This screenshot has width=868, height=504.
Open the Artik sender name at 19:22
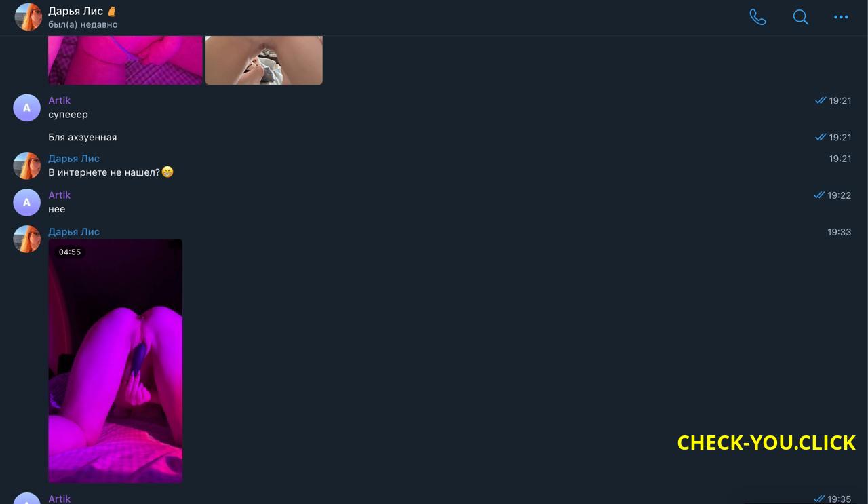59,195
